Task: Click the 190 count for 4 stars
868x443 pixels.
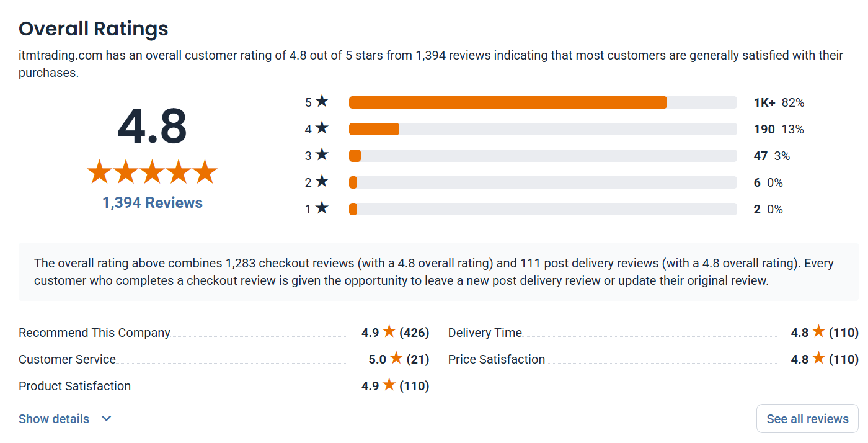Action: [764, 129]
